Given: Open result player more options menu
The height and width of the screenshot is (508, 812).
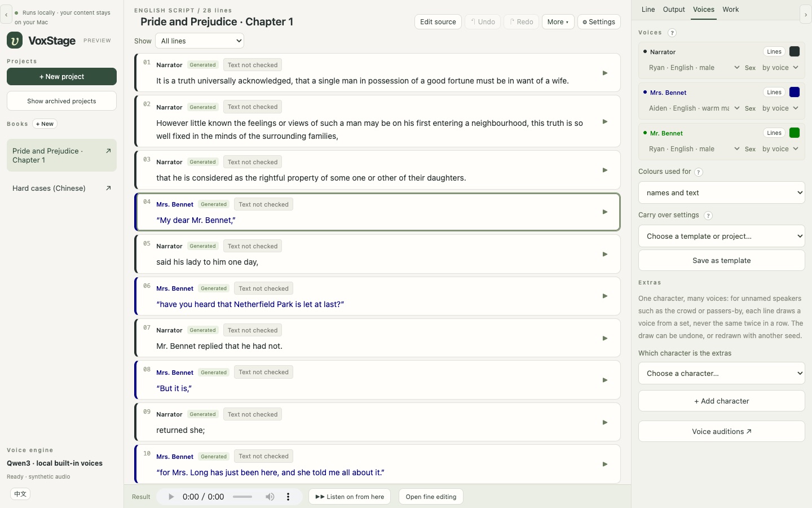Looking at the screenshot, I should 288,497.
